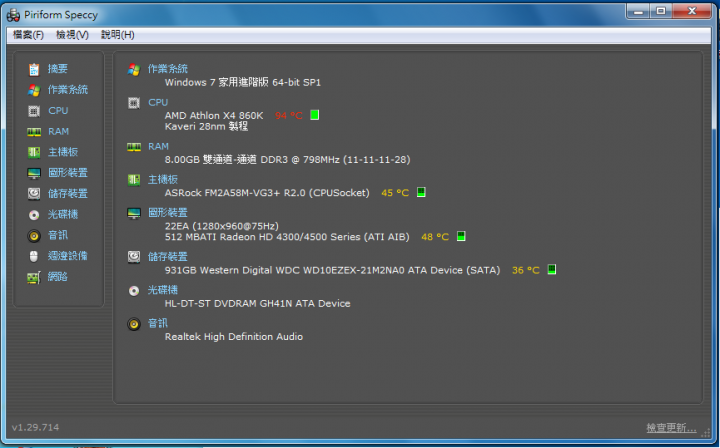The height and width of the screenshot is (448, 720).
Task: Click the hard drive storage icon in sidebar
Action: coord(34,194)
